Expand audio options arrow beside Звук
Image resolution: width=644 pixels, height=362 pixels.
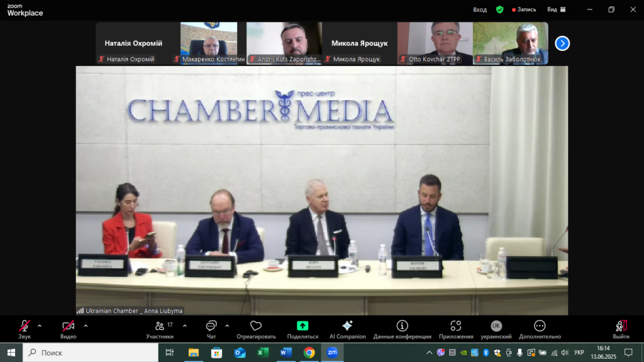pos(40,326)
